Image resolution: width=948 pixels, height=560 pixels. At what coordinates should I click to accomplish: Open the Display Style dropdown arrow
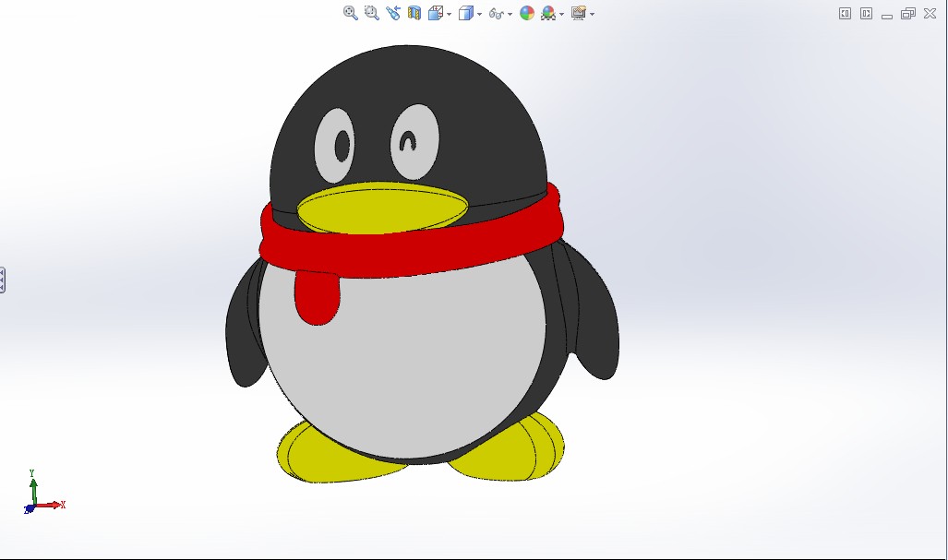[x=479, y=14]
